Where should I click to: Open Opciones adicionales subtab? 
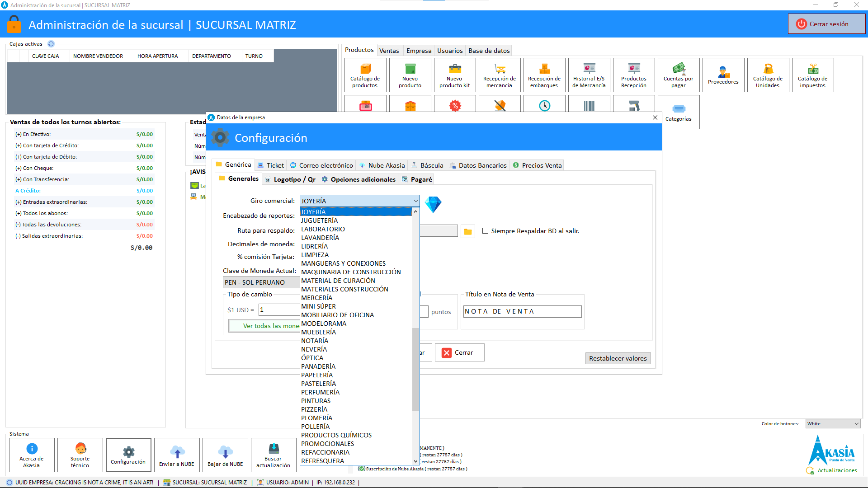coord(359,179)
